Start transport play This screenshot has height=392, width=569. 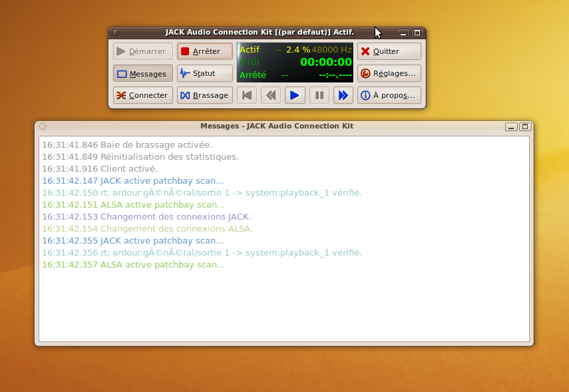pyautogui.click(x=295, y=95)
